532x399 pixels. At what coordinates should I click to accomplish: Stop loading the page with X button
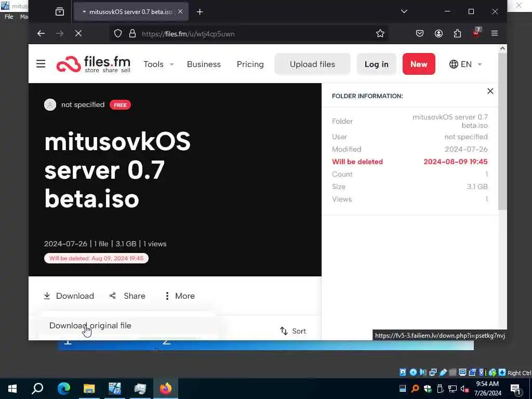[x=78, y=33]
